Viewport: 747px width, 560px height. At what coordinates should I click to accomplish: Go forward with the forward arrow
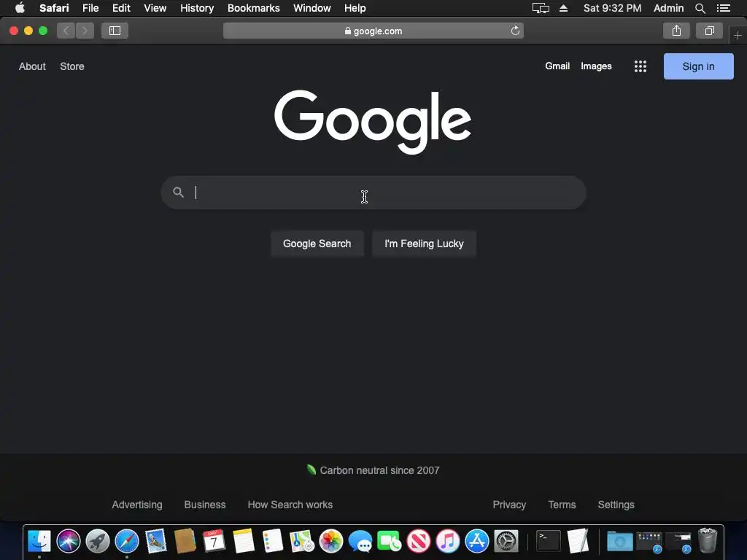click(85, 31)
